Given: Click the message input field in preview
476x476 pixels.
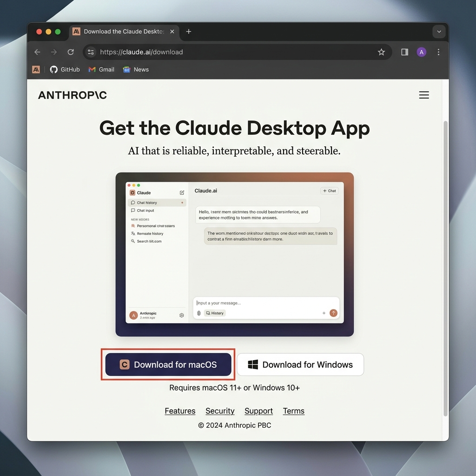Looking at the screenshot, I should coord(266,303).
